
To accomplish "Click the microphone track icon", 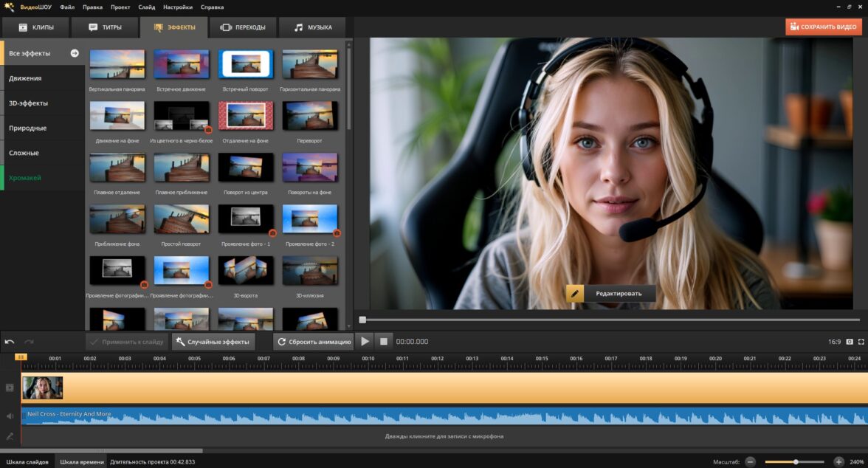I will coord(10,436).
